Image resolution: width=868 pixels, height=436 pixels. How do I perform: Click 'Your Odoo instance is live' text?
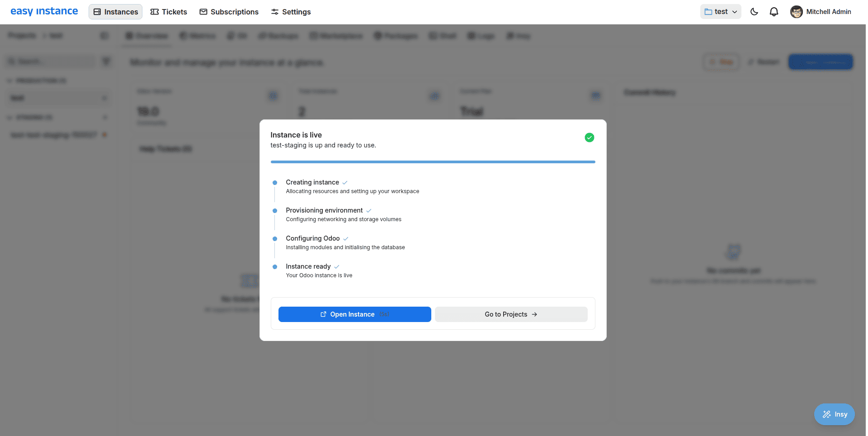319,275
